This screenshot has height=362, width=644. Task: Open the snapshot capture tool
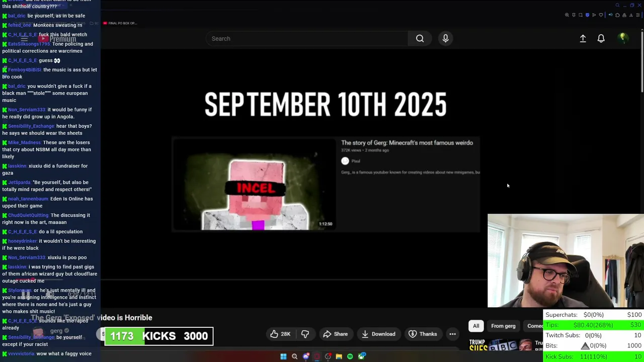(581, 15)
